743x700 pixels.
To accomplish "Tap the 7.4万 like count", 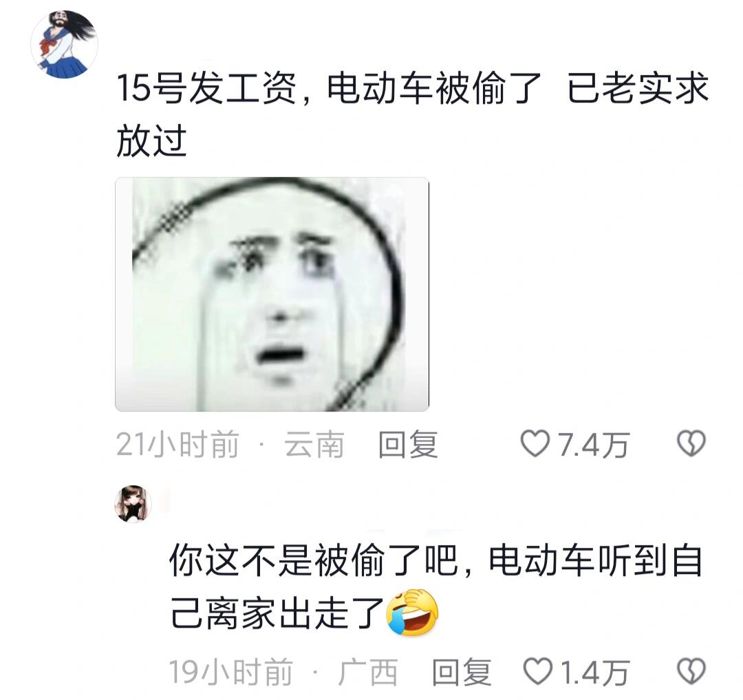I will [x=593, y=445].
